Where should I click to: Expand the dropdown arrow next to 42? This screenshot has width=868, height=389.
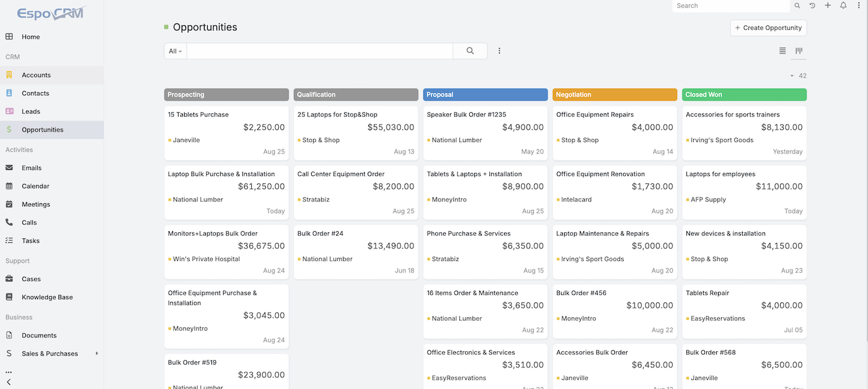pyautogui.click(x=792, y=76)
